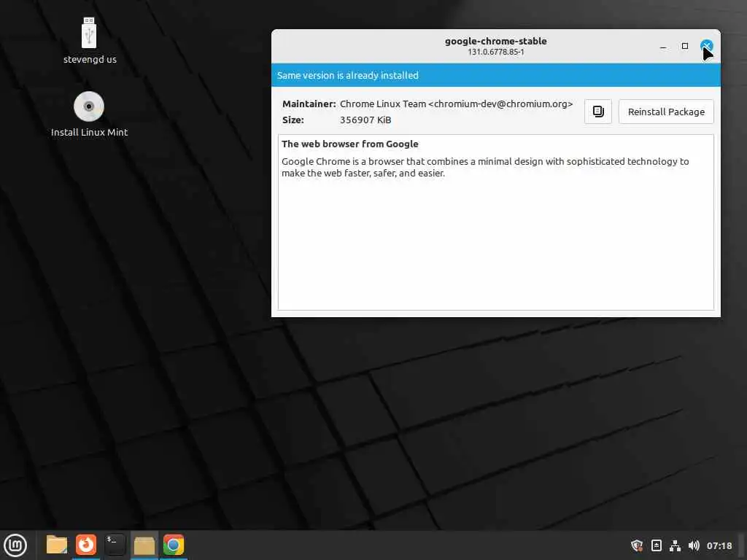Click the Google Chrome description paragraph

tap(485, 167)
